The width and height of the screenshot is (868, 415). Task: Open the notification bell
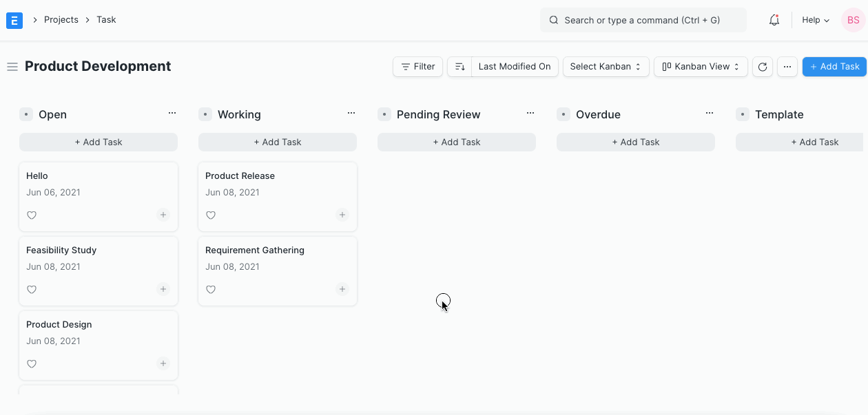click(774, 19)
